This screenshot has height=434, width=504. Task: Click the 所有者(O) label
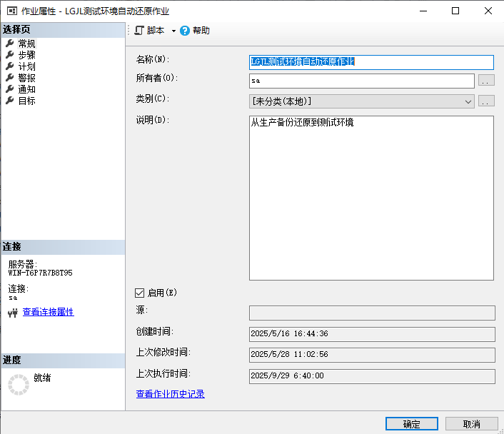157,78
